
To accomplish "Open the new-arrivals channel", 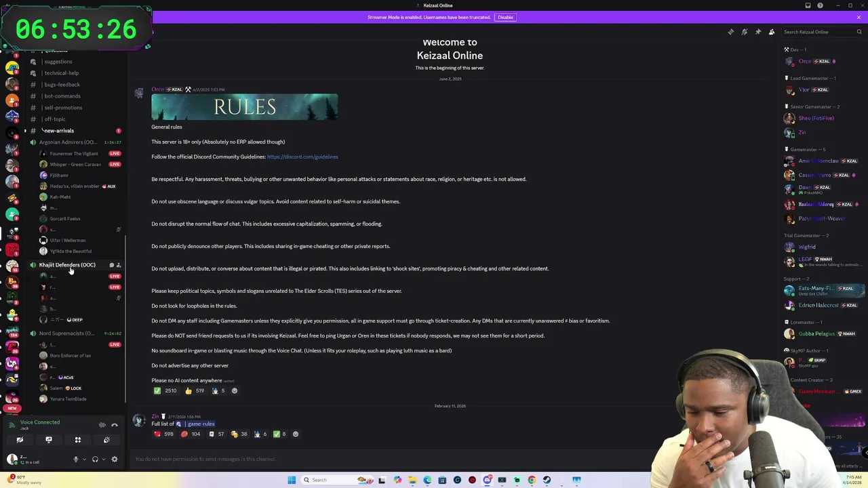I will (59, 131).
